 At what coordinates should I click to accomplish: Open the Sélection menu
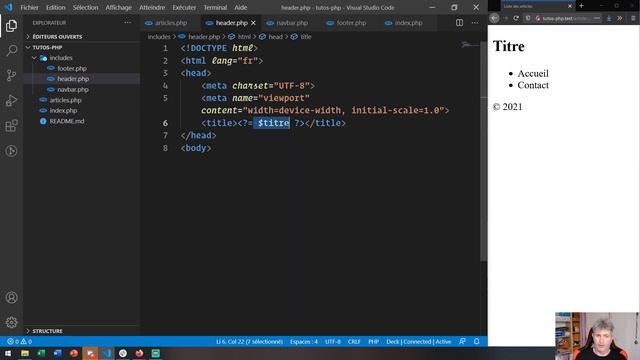pyautogui.click(x=85, y=7)
